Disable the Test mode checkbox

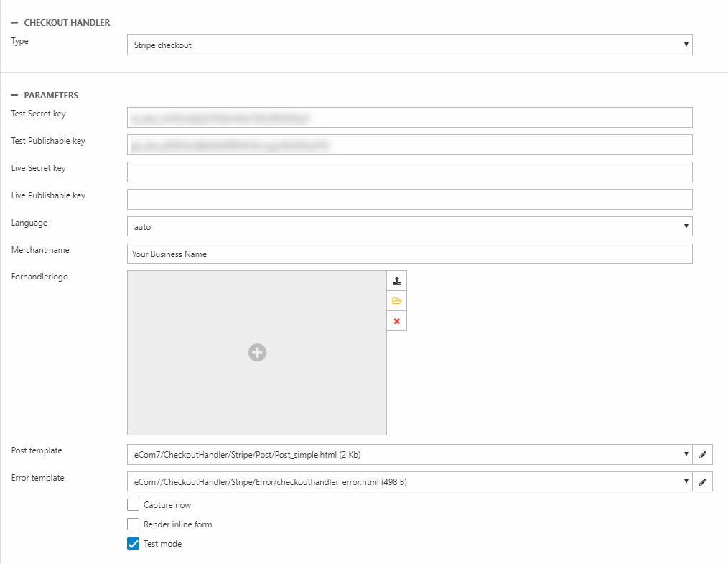(133, 544)
